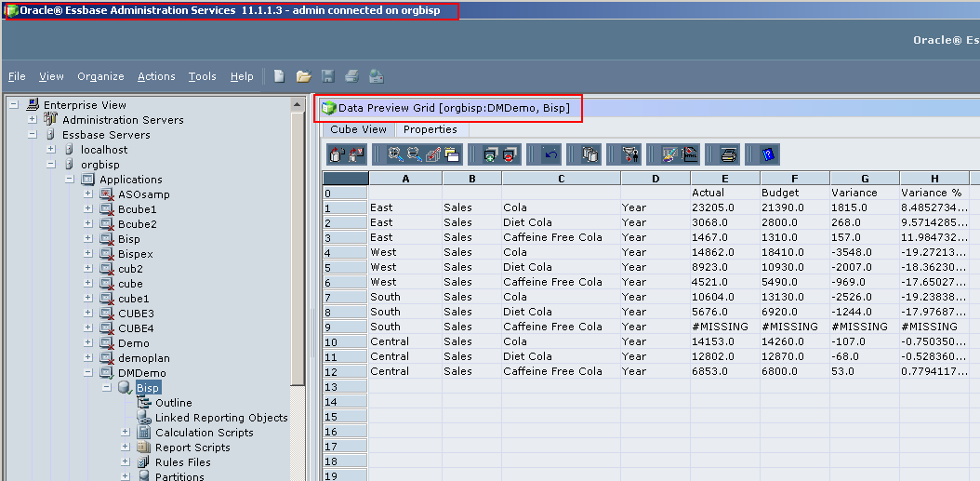This screenshot has width=980, height=481.
Task: Select the Cube View tab
Action: click(359, 129)
